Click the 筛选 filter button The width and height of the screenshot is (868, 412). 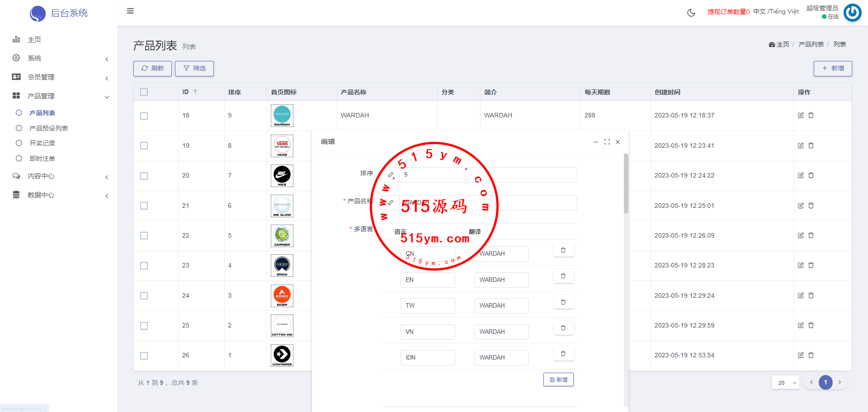[x=194, y=69]
